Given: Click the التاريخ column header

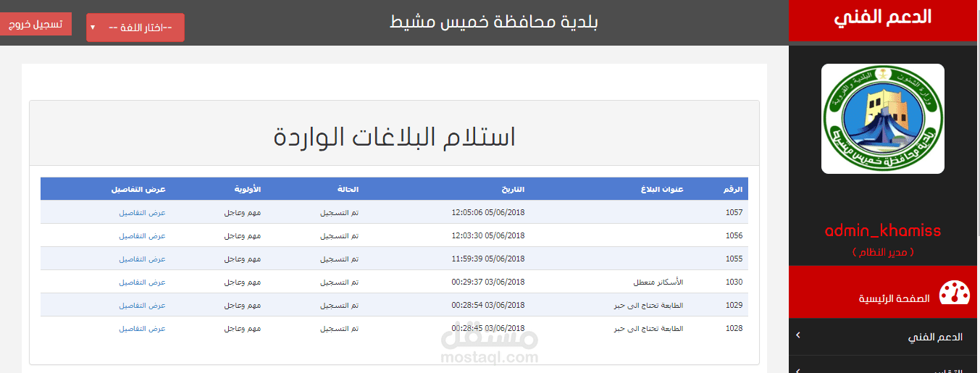Looking at the screenshot, I should 513,190.
